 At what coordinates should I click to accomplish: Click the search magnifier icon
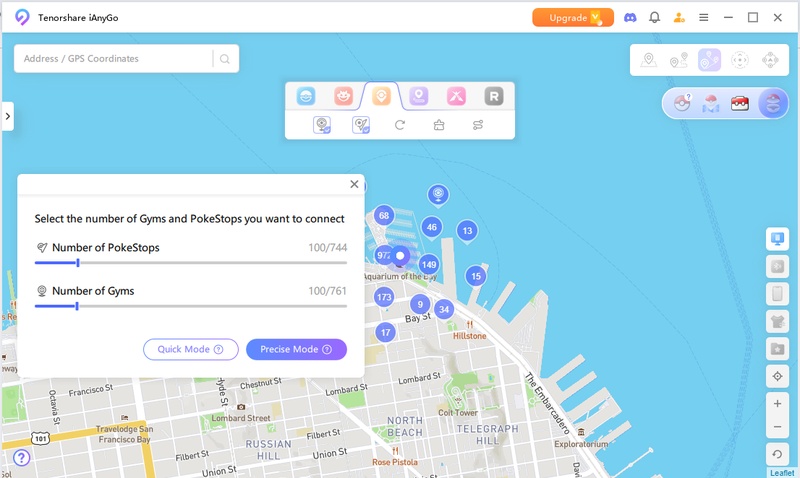coord(224,59)
